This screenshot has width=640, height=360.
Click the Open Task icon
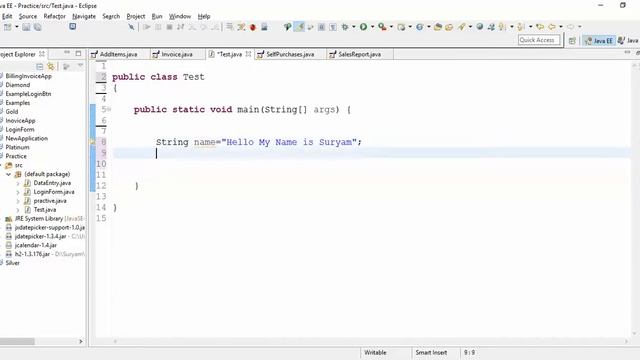[449, 27]
